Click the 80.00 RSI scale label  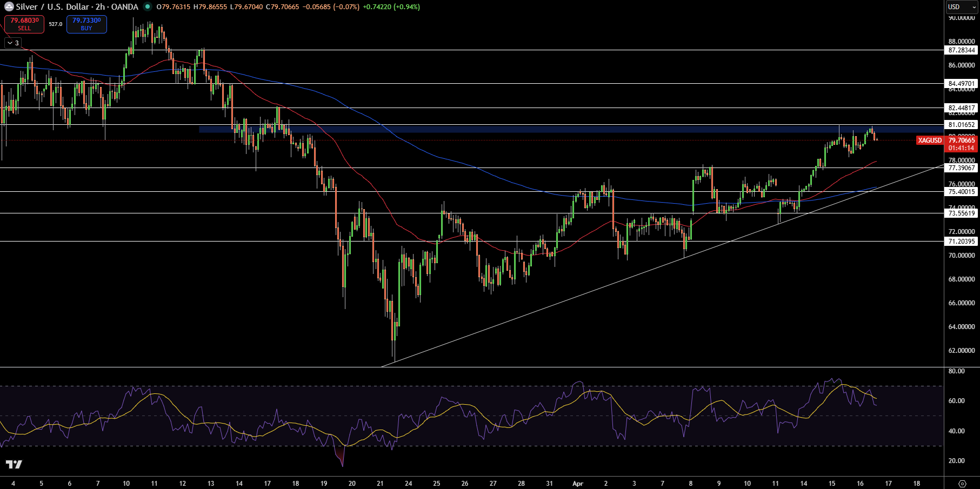(957, 371)
